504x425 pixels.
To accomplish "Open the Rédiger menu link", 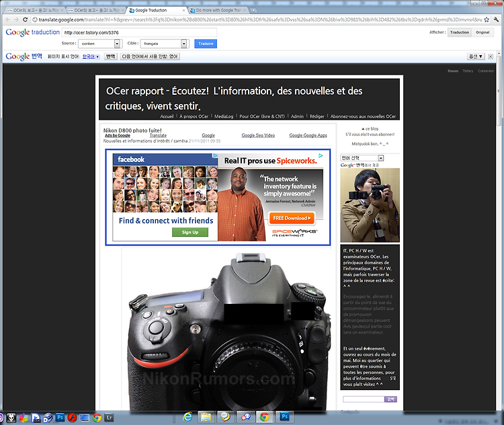I will 317,116.
